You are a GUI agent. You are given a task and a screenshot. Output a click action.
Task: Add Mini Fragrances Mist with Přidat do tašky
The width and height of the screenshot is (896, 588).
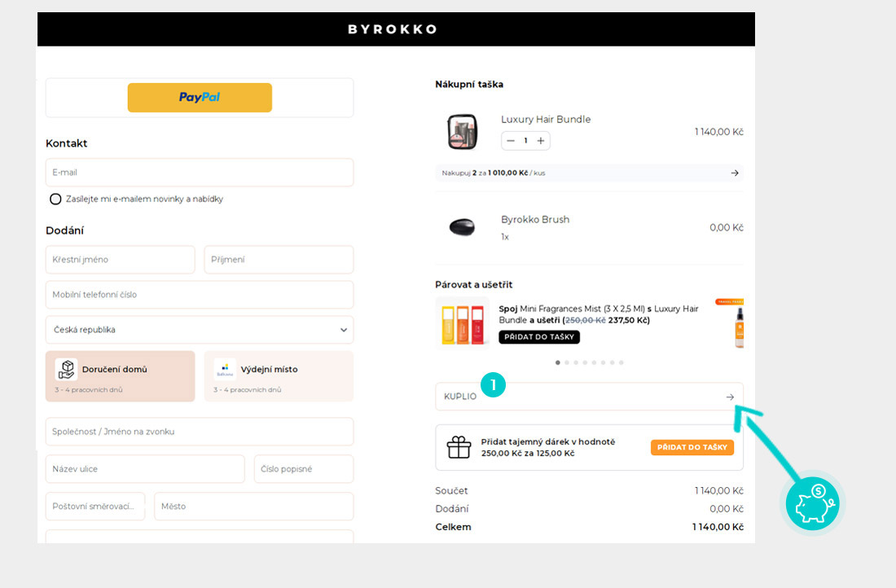coord(538,337)
